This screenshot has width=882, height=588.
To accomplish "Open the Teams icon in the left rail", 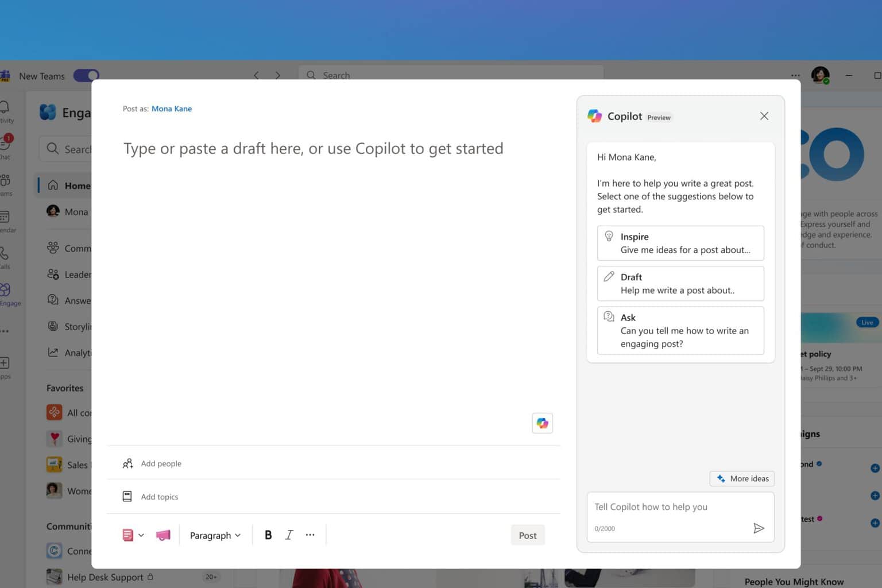I will [5, 184].
